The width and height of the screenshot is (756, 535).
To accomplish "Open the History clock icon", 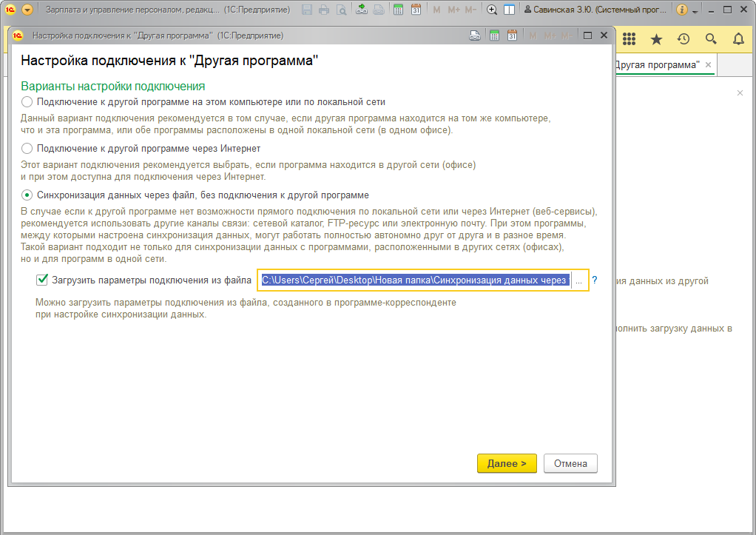I will pyautogui.click(x=684, y=39).
